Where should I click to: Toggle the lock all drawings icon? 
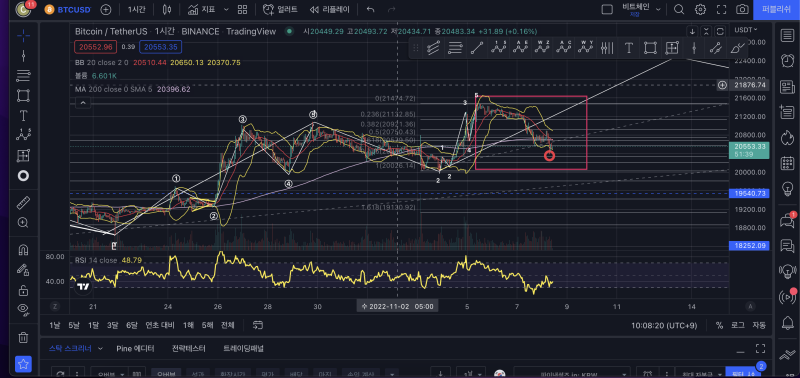tap(23, 291)
